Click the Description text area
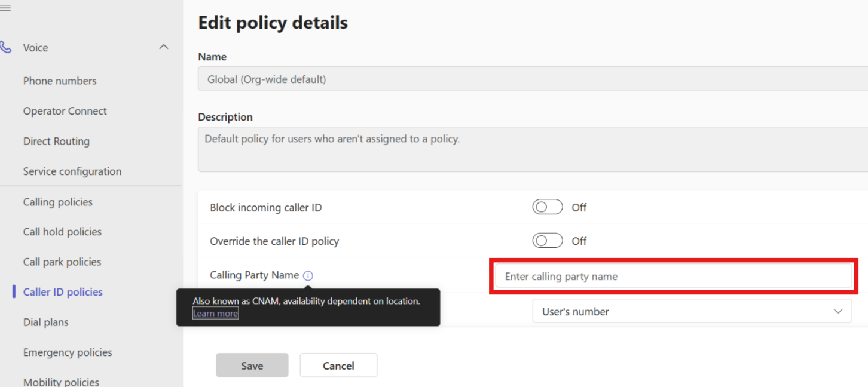Screen dimensions: 868x387 click(533, 149)
